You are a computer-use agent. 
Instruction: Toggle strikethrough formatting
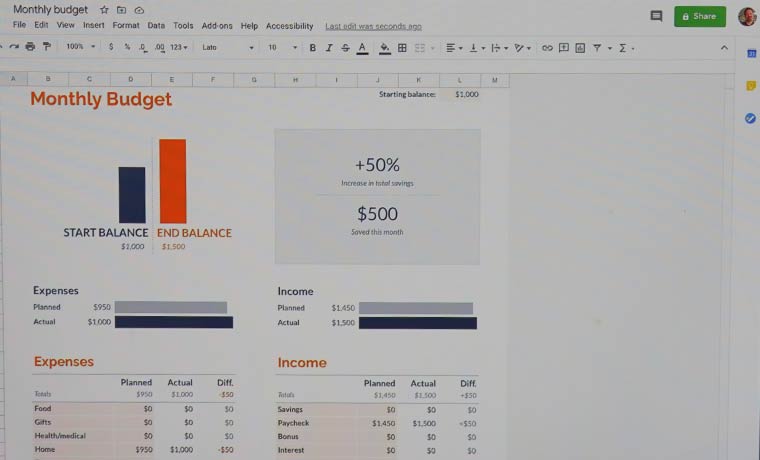pos(345,47)
